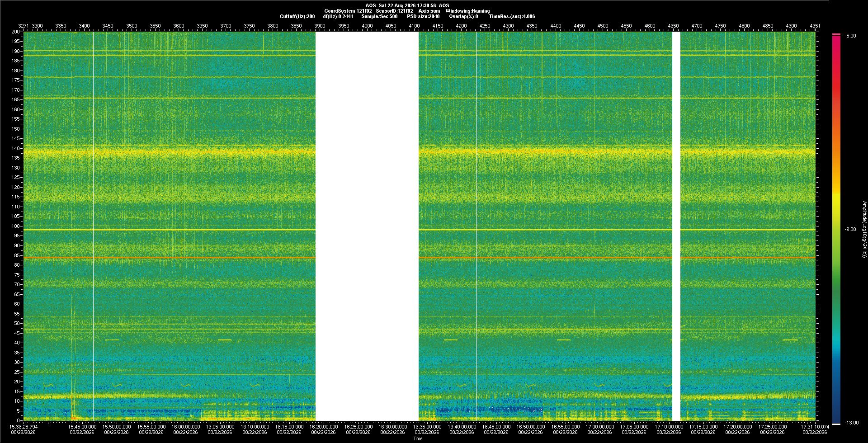This screenshot has width=868, height=443.
Task: Select the frequency axis tick label 10
Action: [17, 401]
